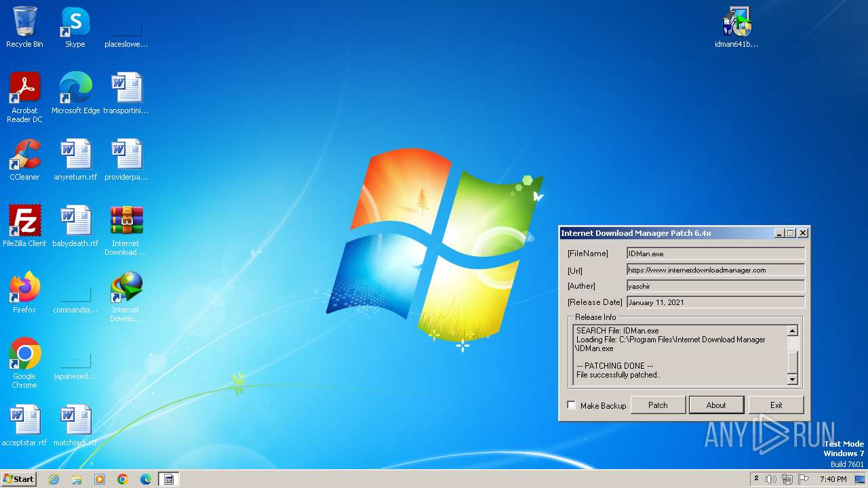Viewport: 868px width, 488px height.
Task: Click "SEARCH File: IDMan.exe" log line
Action: click(617, 331)
